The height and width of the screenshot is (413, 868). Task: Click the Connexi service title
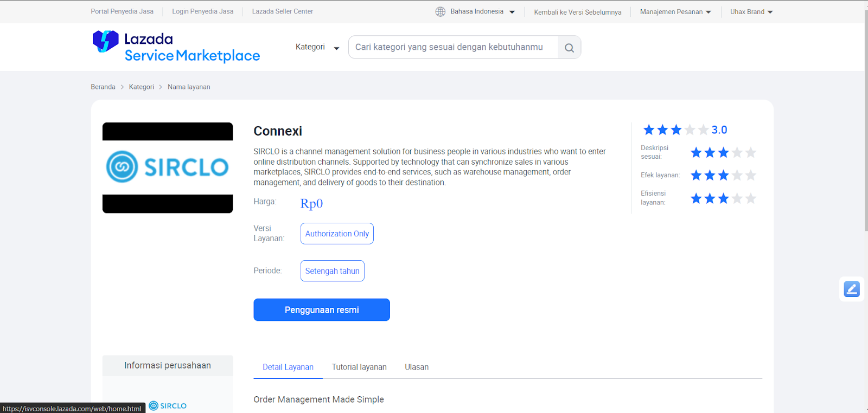tap(278, 131)
